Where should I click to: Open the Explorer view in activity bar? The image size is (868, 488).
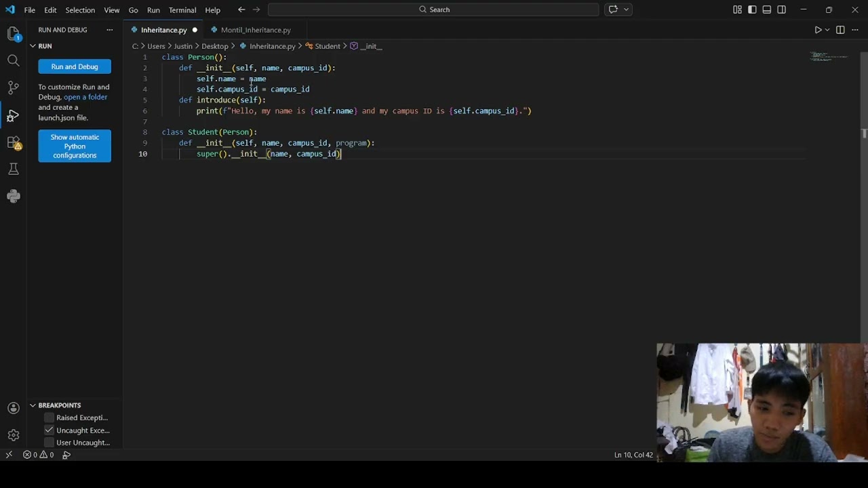[13, 34]
